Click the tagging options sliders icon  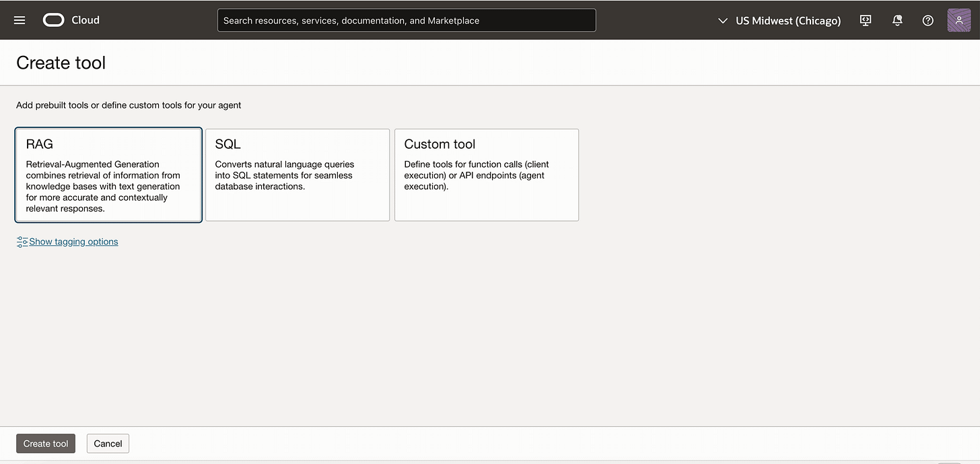click(x=22, y=242)
